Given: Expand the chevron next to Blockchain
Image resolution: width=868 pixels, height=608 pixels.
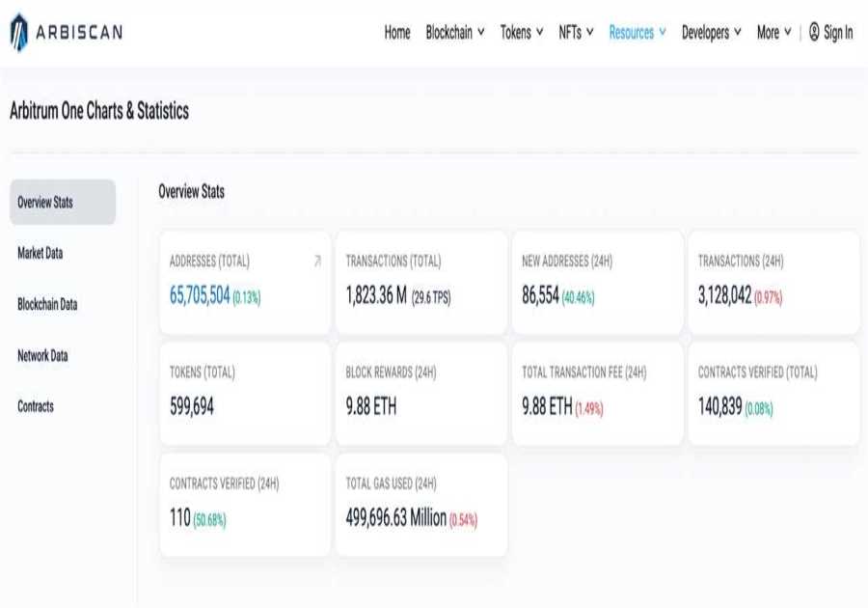Looking at the screenshot, I should point(480,32).
